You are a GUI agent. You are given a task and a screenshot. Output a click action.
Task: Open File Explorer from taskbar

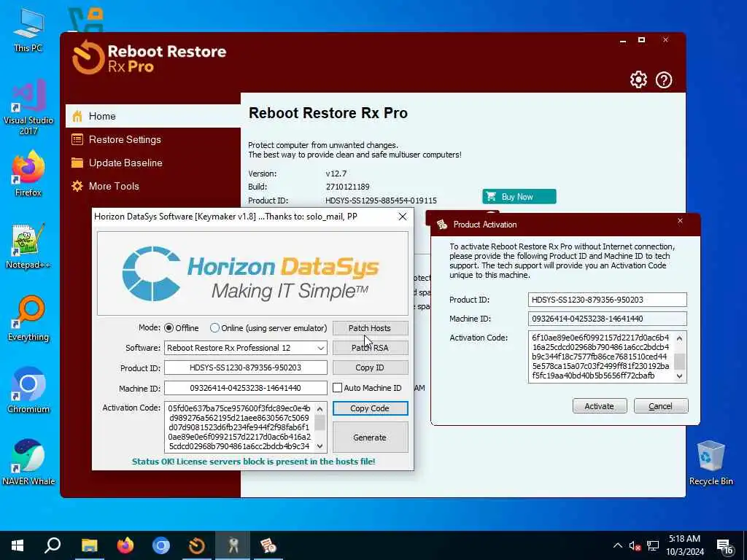tap(89, 545)
